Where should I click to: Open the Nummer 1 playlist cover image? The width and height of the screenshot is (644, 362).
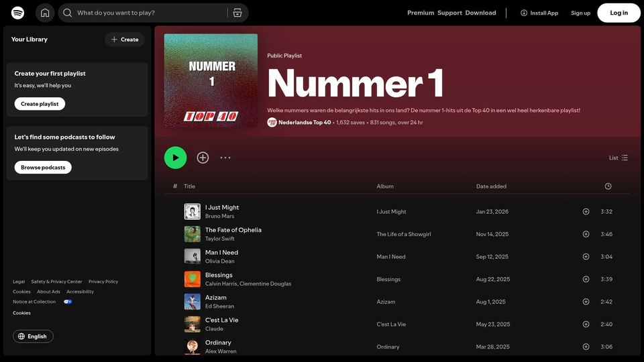coord(211,80)
